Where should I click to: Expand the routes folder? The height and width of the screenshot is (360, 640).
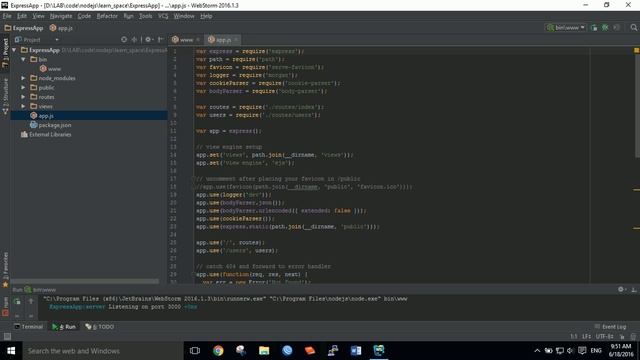[x=23, y=97]
